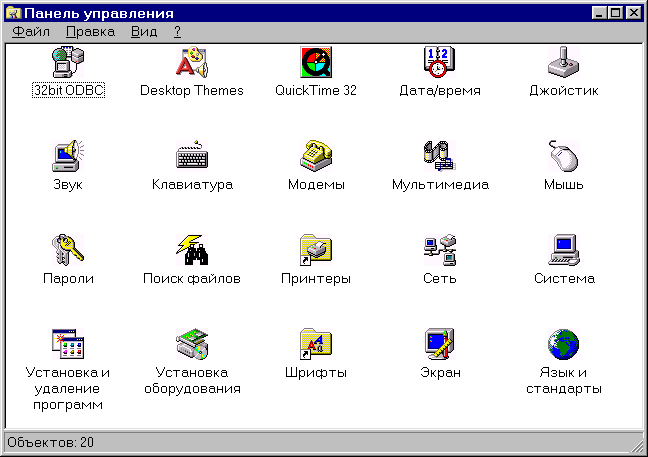Maximize the Панель управления window
Image resolution: width=648 pixels, height=457 pixels.
(x=615, y=13)
